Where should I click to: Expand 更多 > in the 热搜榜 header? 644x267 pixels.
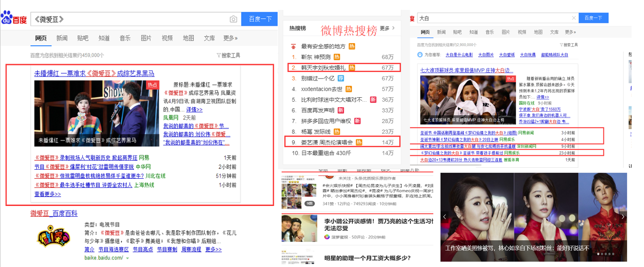(x=387, y=28)
